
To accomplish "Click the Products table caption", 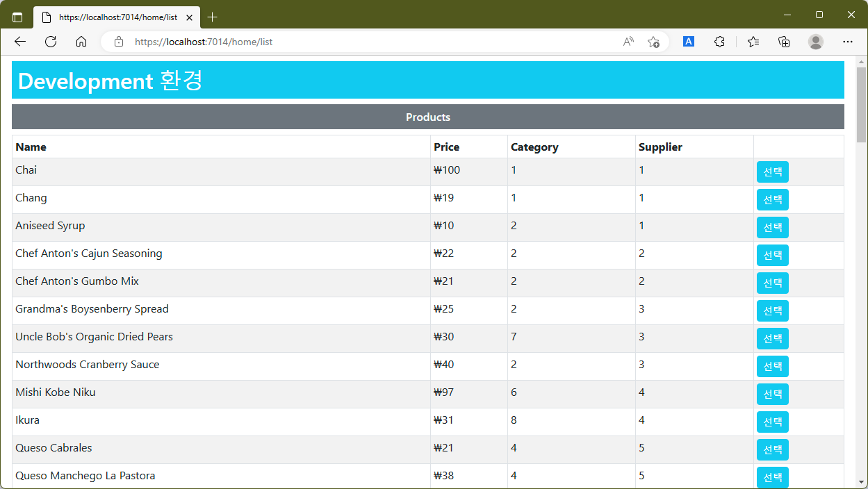I will click(x=428, y=117).
